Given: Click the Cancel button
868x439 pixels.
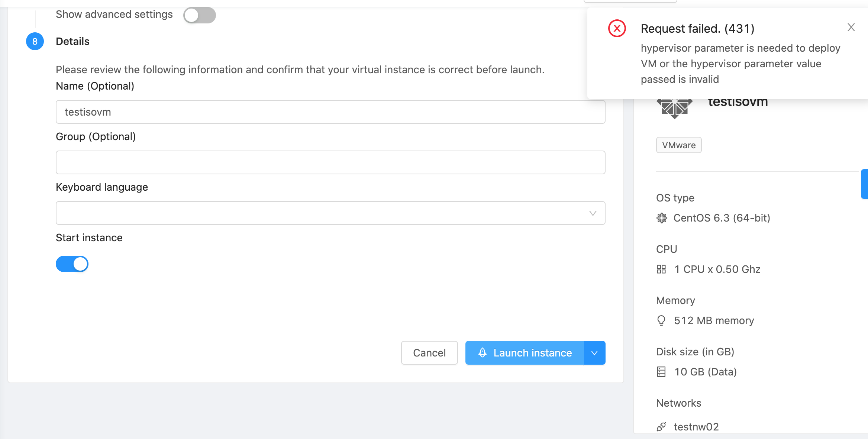Looking at the screenshot, I should point(429,353).
